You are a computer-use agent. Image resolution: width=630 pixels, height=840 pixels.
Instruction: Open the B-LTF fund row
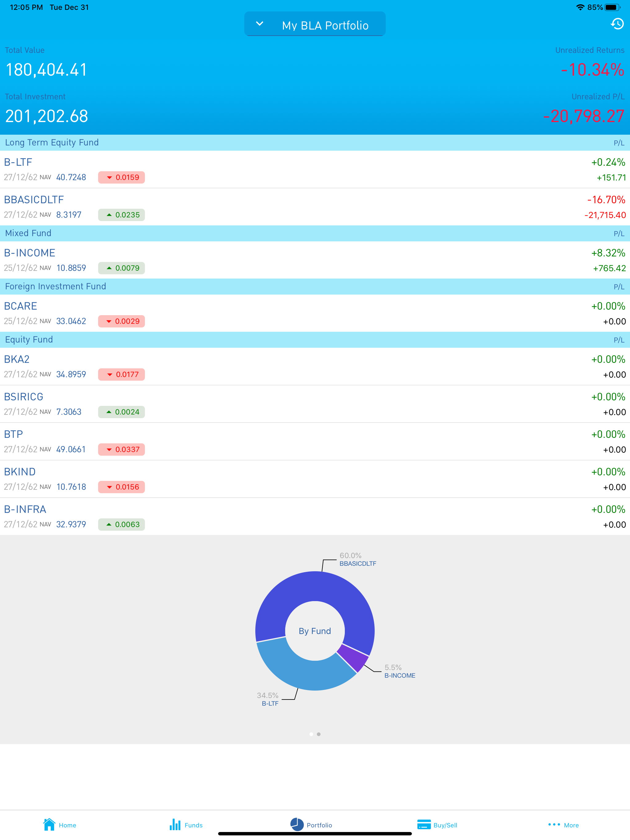(315, 169)
